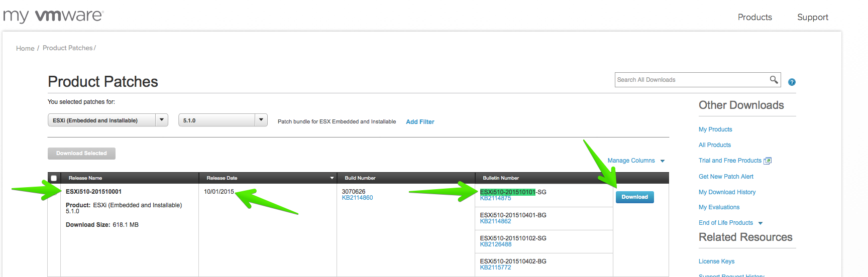Viewport: 868px width, 277px height.
Task: Open License Keys link
Action: [716, 261]
